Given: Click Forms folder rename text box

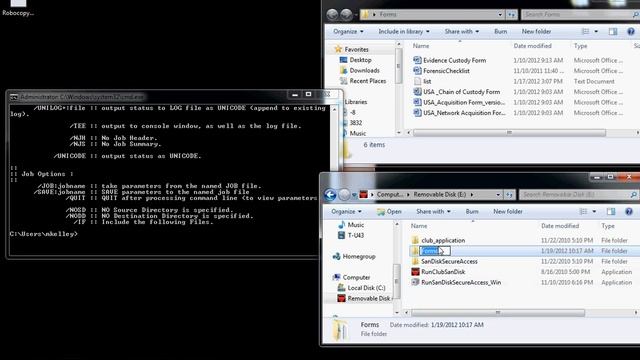Looking at the screenshot, I should coord(435,251).
